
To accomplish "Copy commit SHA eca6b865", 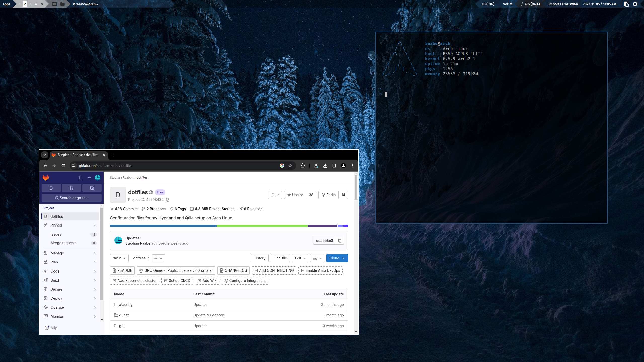I will 340,241.
